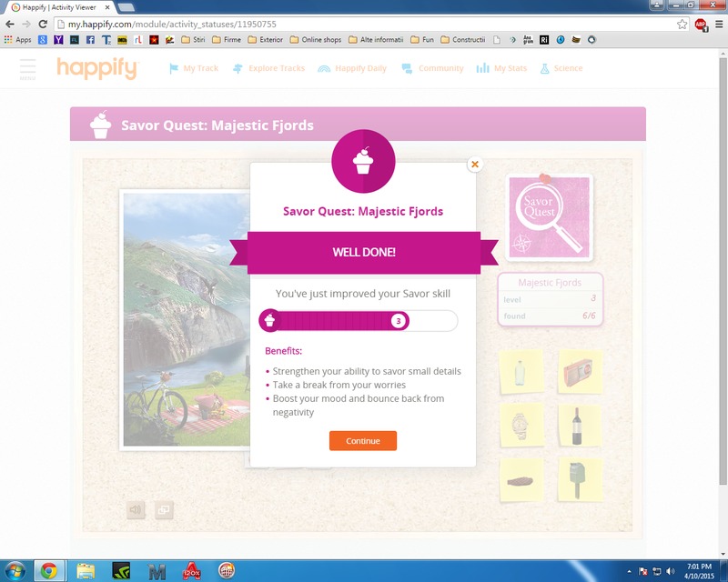View My Stats page
728x582 pixels.
click(501, 68)
